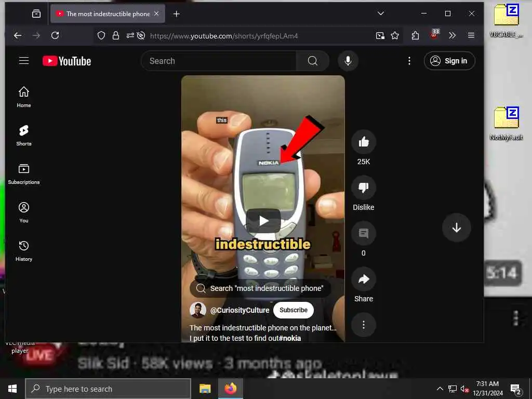
Task: Open network status tray icon
Action: pyautogui.click(x=453, y=389)
